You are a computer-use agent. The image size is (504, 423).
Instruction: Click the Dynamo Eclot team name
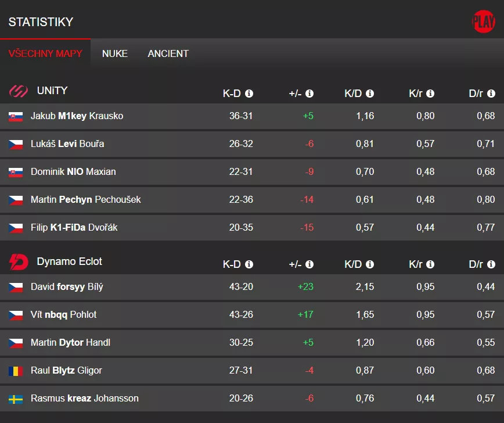[x=69, y=261]
